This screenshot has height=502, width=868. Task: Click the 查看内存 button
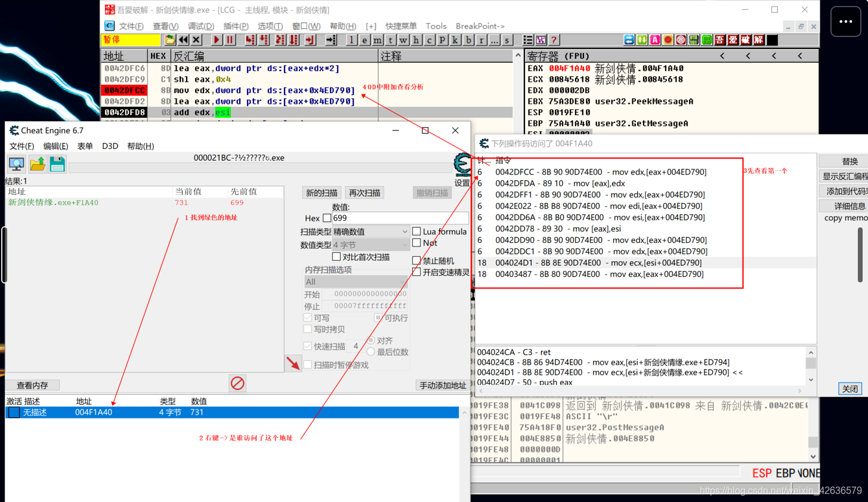point(33,386)
